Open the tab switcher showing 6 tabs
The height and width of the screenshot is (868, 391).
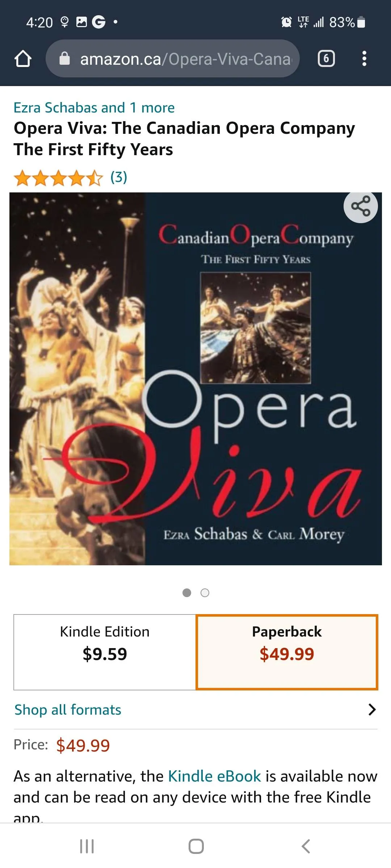326,59
